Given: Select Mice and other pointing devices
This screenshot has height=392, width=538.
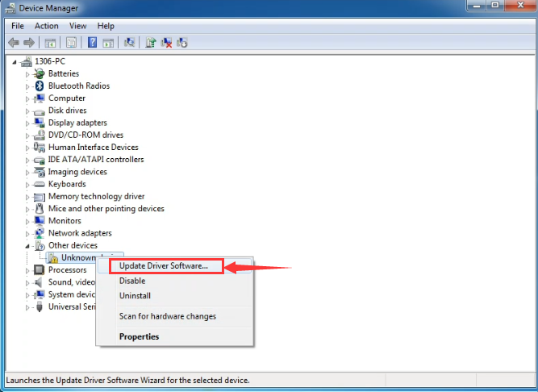Looking at the screenshot, I should (x=106, y=209).
